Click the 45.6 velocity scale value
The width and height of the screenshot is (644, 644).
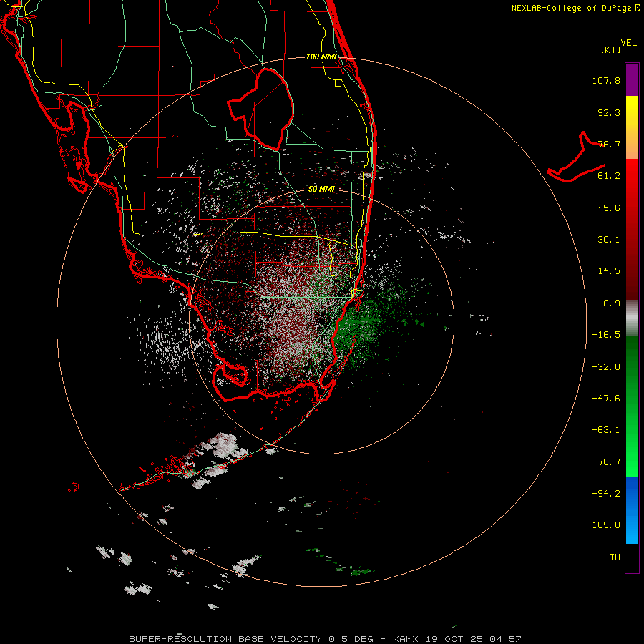coord(609,208)
